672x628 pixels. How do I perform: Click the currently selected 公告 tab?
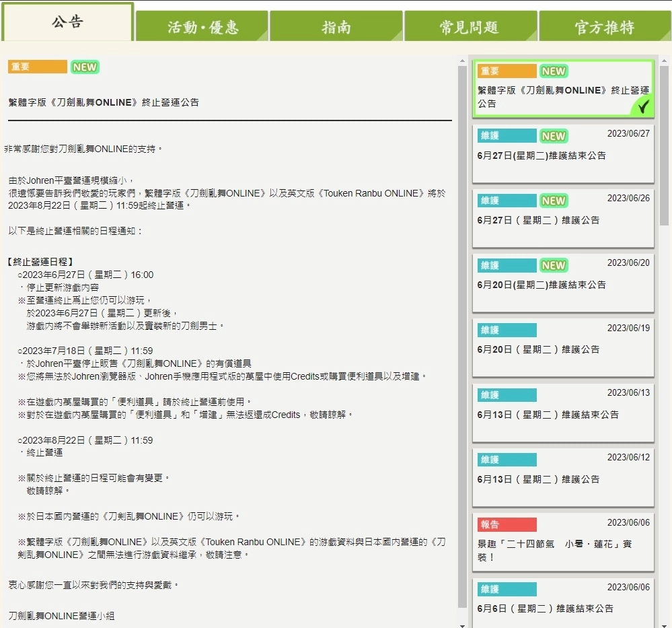67,22
